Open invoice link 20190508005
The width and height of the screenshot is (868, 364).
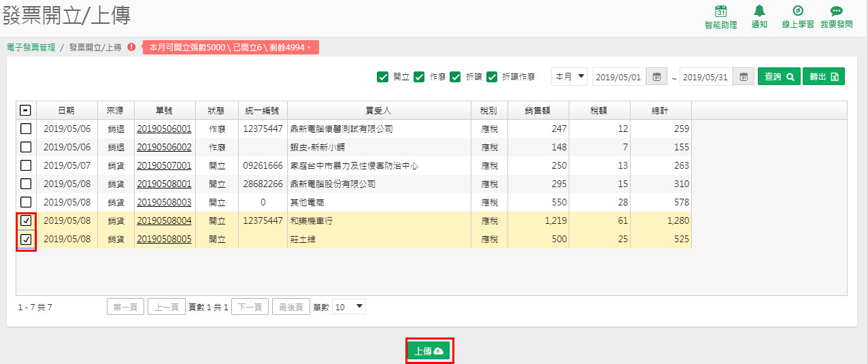[x=164, y=239]
